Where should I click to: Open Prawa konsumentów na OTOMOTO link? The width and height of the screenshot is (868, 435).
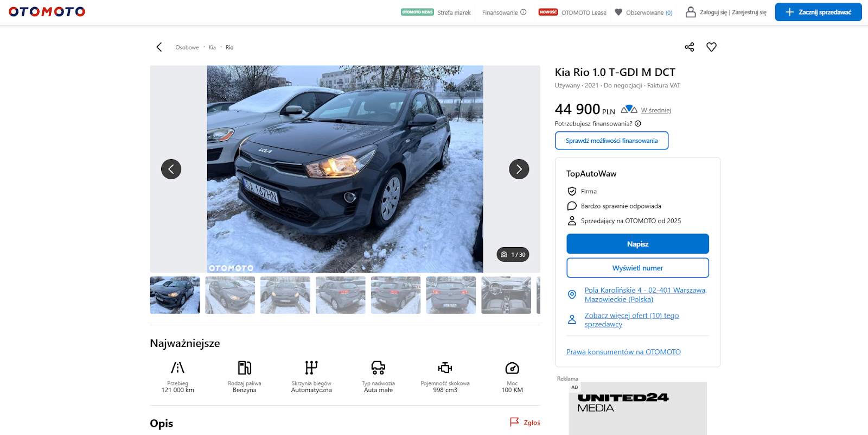coord(623,352)
